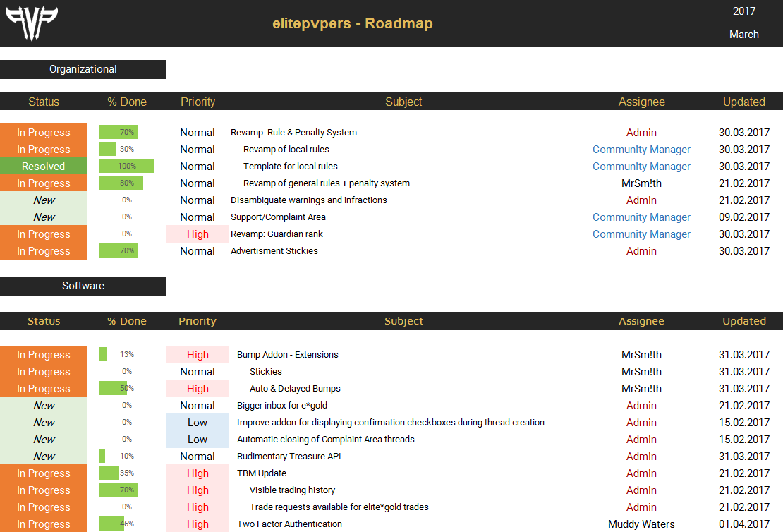Click the Assignee column header in Organizational table
The image size is (783, 532).
coord(642,102)
